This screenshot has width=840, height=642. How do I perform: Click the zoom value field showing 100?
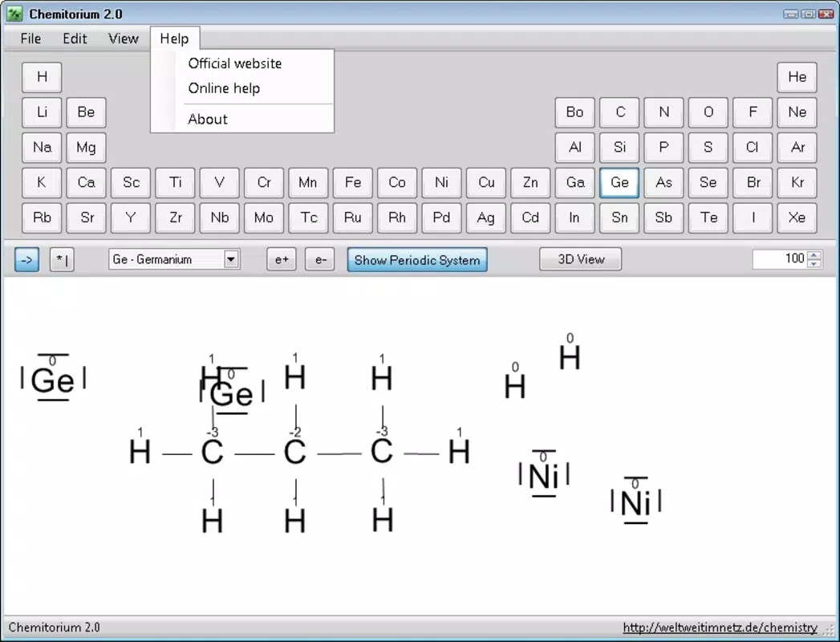(780, 259)
